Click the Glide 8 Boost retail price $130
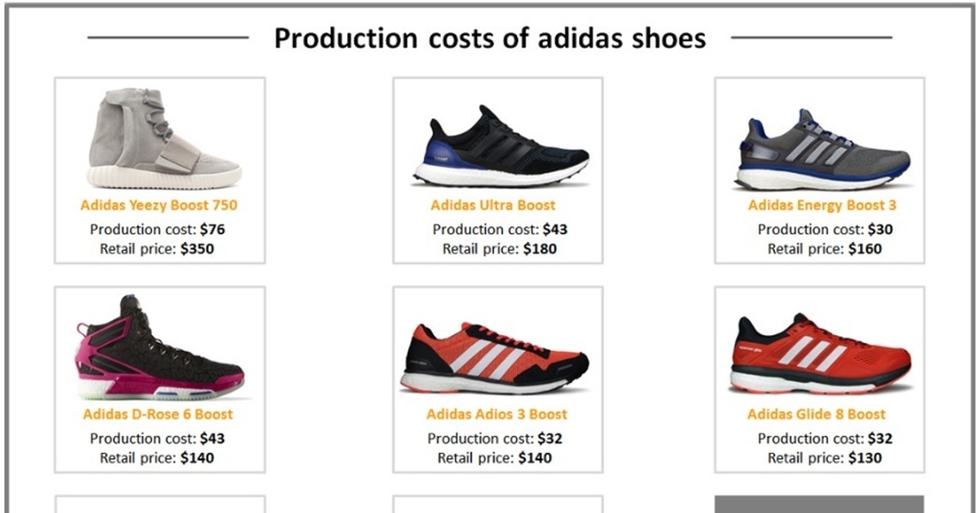 [x=864, y=458]
